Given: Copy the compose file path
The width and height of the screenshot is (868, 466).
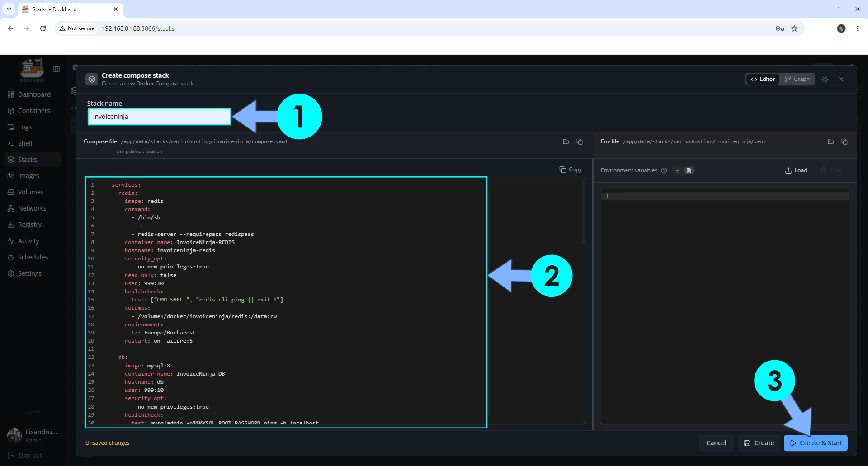Looking at the screenshot, I should 580,142.
